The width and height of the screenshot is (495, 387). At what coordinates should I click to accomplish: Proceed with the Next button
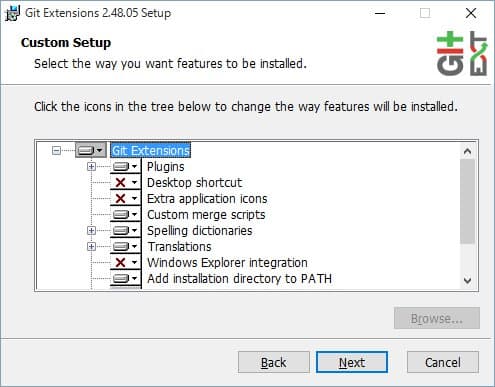coord(352,362)
